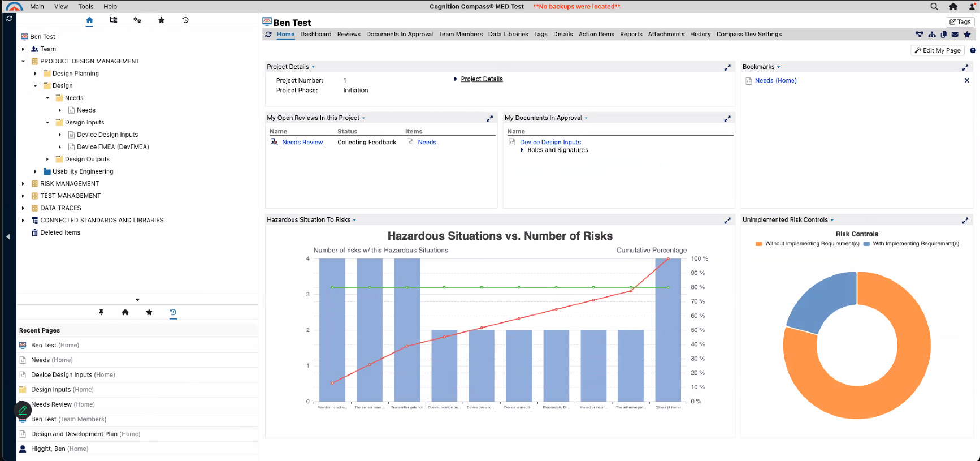The width and height of the screenshot is (980, 461).
Task: Open the relationship graph icon in the tab bar
Action: pos(920,35)
